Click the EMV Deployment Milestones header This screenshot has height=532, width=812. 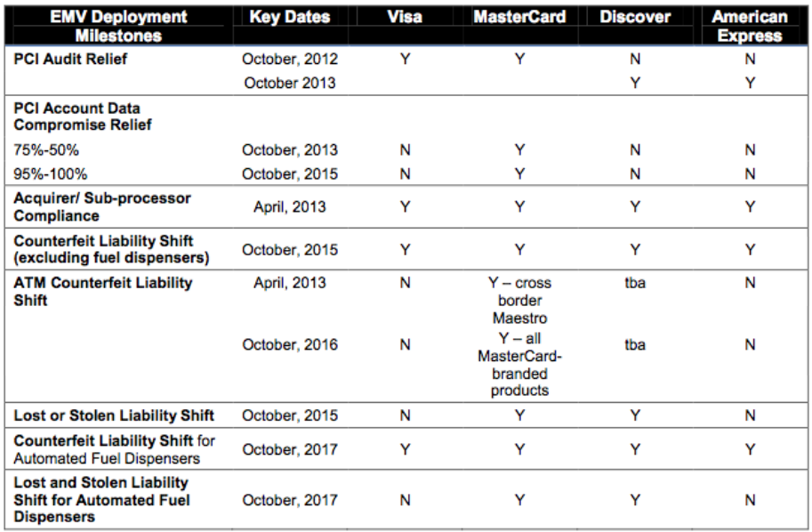click(118, 26)
